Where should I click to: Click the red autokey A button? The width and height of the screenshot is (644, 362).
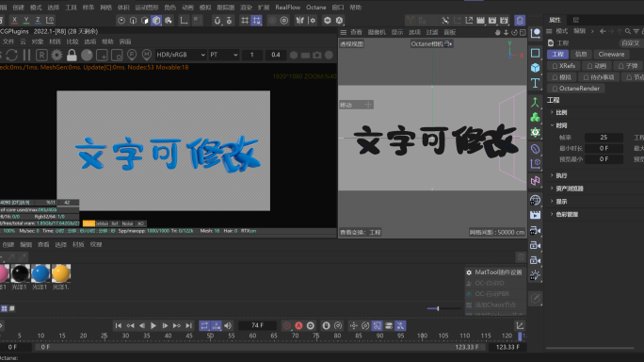click(298, 326)
